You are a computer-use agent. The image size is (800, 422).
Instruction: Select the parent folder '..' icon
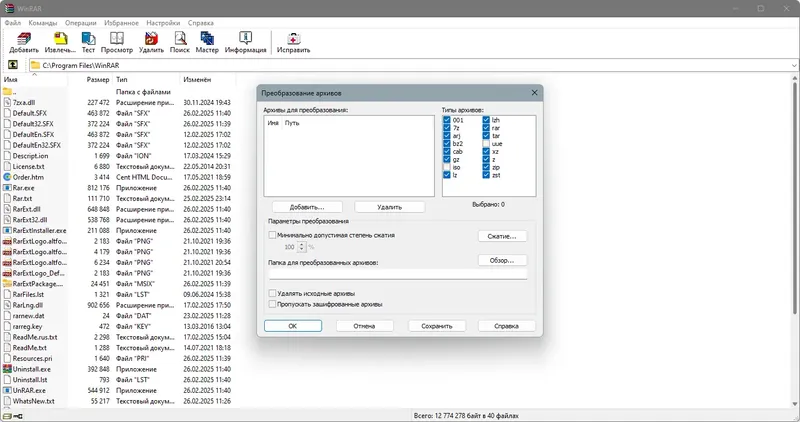click(x=7, y=92)
